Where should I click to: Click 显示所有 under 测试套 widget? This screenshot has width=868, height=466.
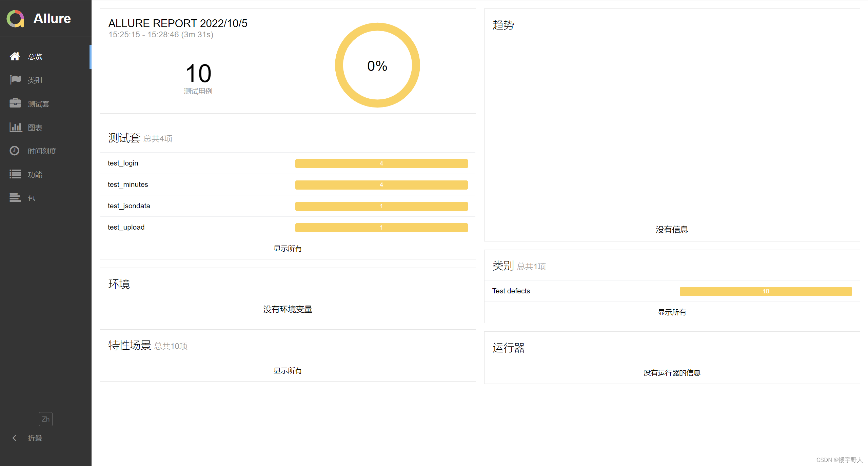(x=288, y=249)
